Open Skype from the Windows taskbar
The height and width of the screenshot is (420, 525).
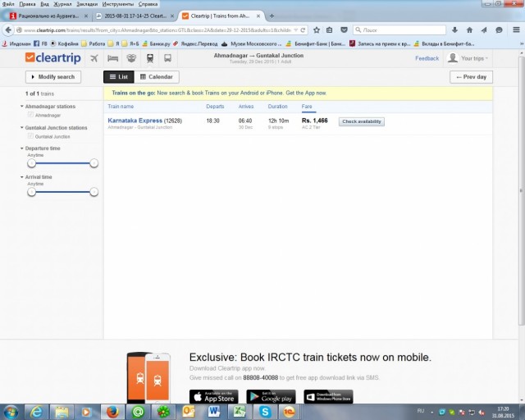[x=265, y=411]
